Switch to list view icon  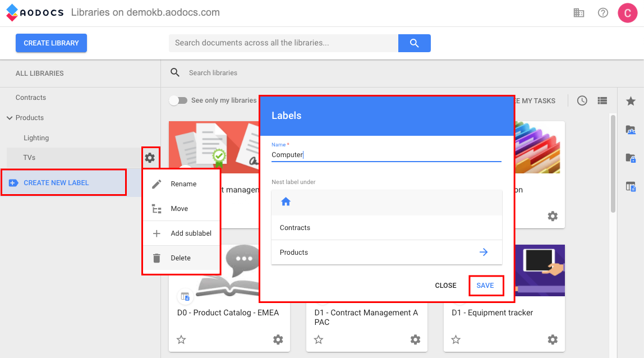(602, 100)
